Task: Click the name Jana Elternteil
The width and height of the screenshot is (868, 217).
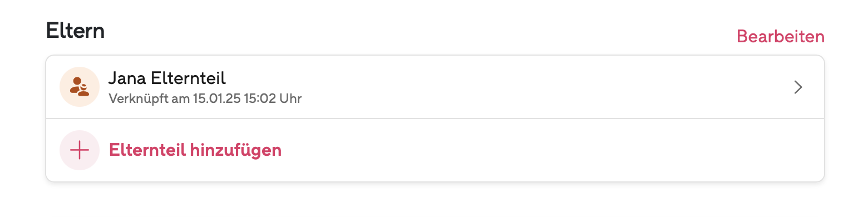Action: click(167, 78)
